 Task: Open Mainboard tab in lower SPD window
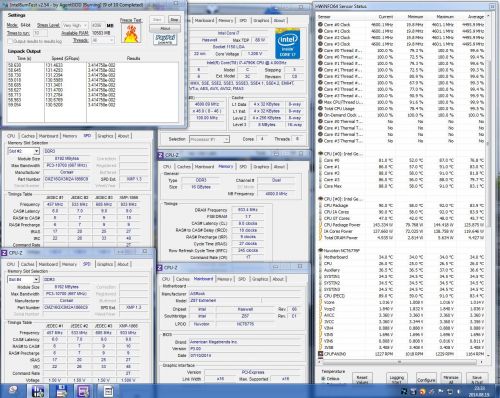[x=48, y=264]
